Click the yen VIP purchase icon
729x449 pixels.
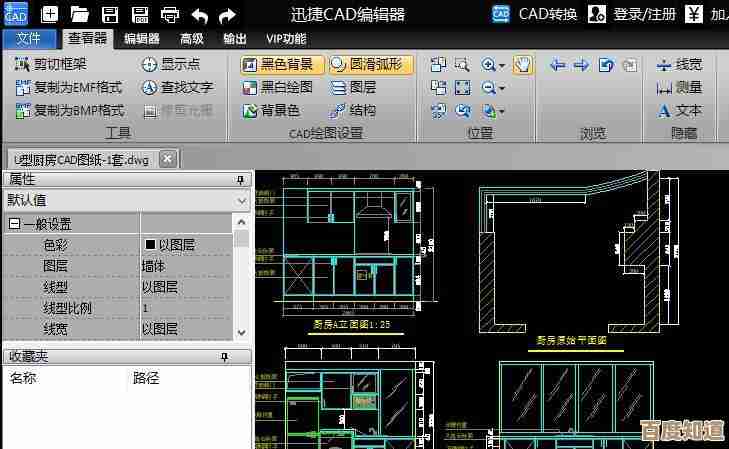pos(693,14)
